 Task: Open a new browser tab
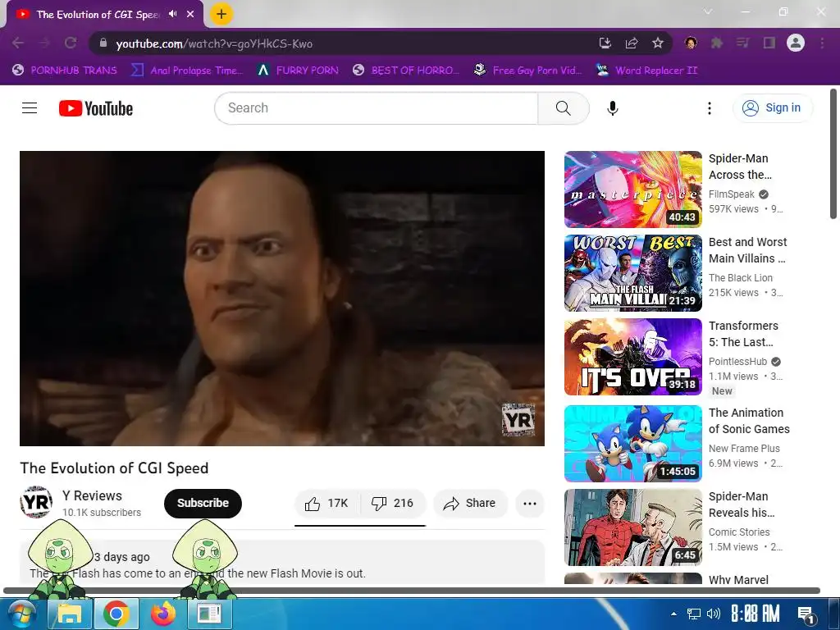(221, 14)
